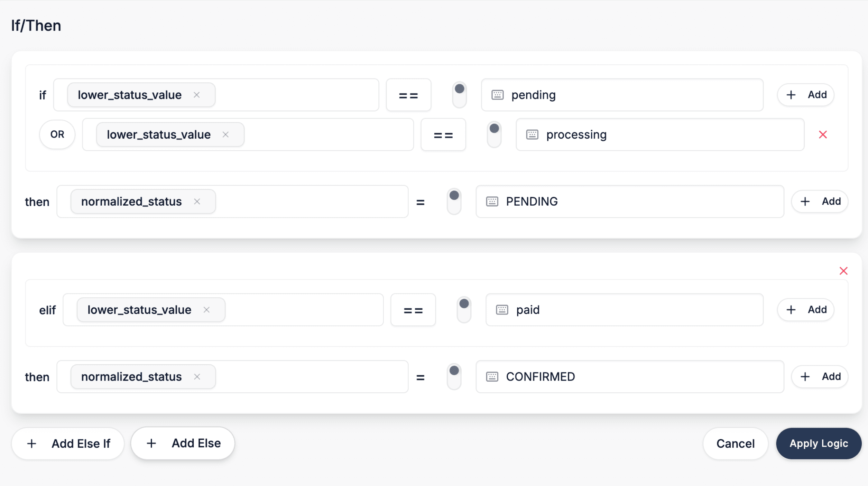Toggle the value type switch for pending
The width and height of the screenshot is (868, 486).
(459, 95)
